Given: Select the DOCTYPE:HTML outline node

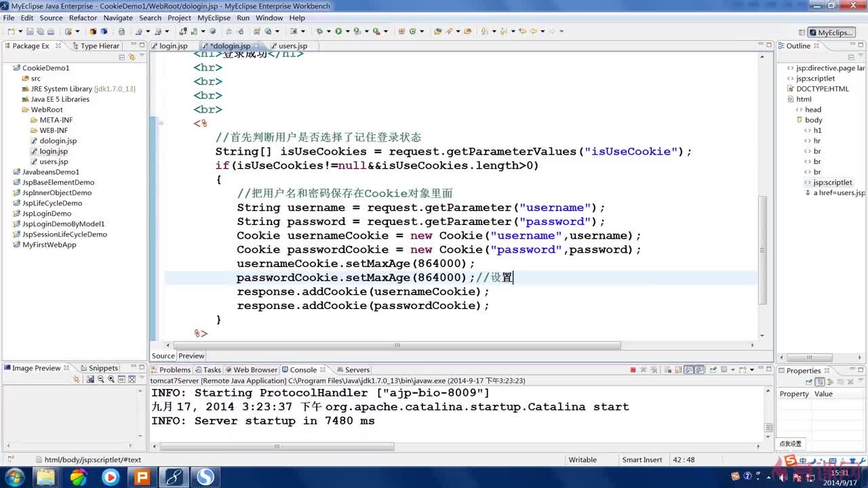Looking at the screenshot, I should click(818, 89).
